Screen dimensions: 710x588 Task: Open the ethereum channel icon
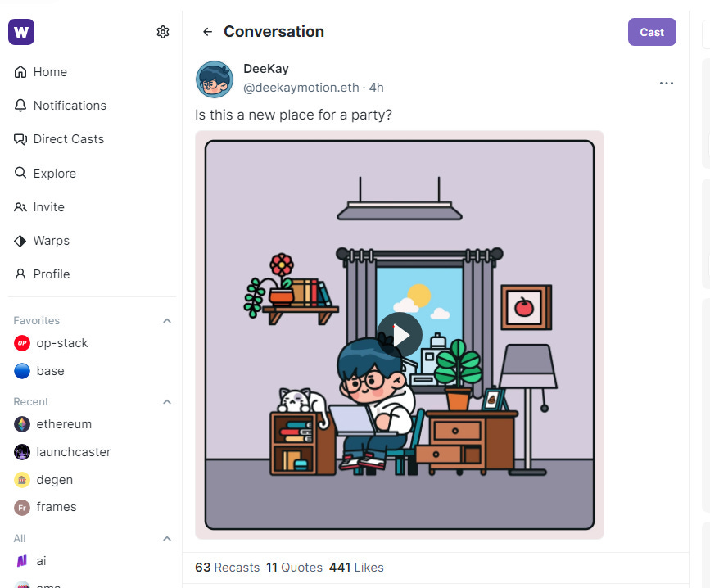22,424
